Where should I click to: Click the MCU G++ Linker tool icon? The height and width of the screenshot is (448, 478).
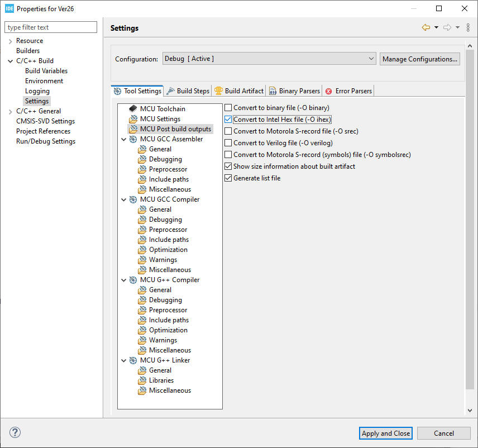(133, 360)
